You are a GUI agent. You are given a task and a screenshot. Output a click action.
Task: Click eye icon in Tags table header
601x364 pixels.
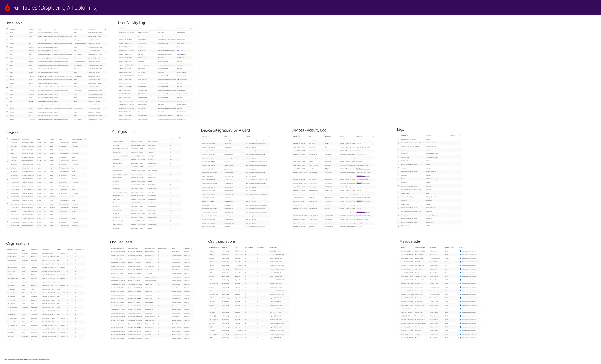460,135
